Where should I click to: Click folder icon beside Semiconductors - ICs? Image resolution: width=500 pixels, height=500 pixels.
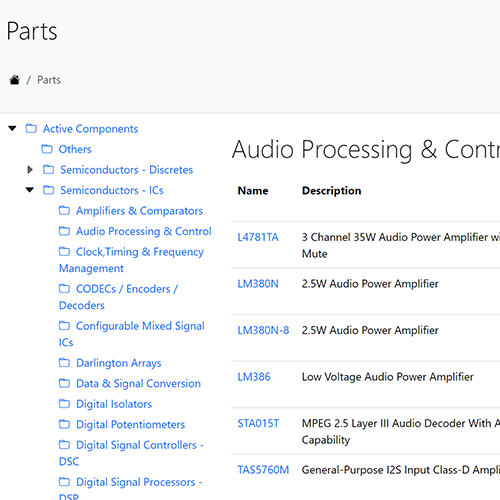click(48, 190)
